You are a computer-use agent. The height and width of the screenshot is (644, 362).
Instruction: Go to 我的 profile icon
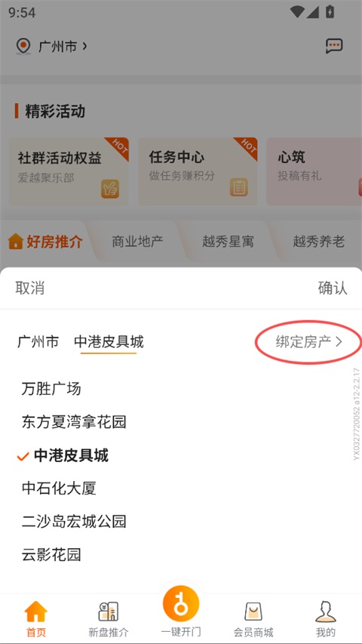tap(326, 612)
